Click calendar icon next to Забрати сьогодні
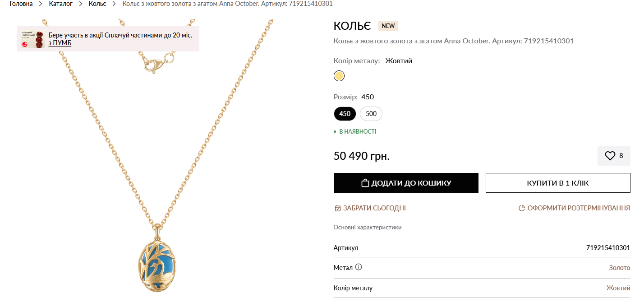The width and height of the screenshot is (644, 298). click(x=337, y=208)
